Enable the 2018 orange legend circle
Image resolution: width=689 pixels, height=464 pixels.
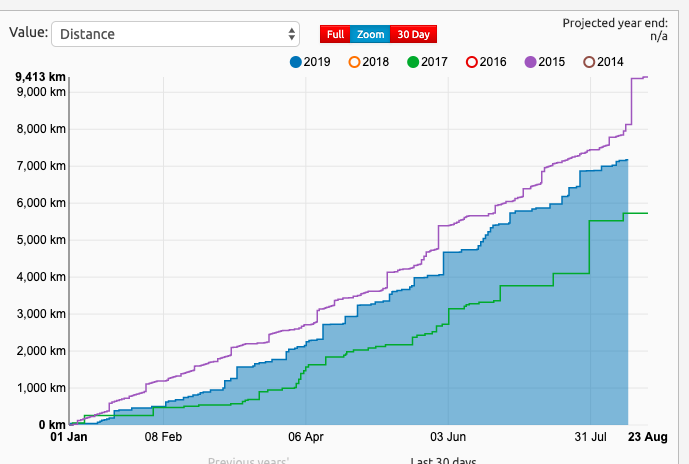[354, 62]
